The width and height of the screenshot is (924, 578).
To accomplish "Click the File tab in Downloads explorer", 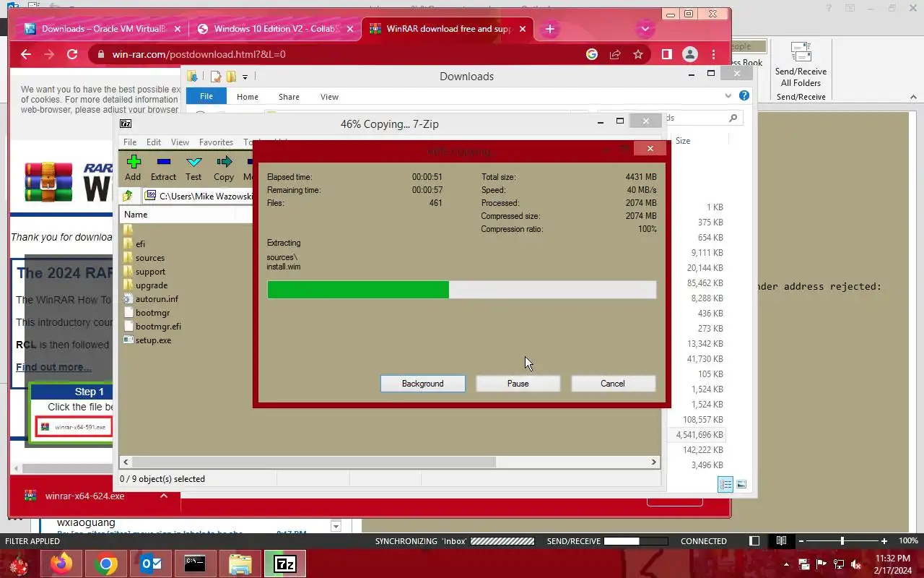I will (206, 96).
